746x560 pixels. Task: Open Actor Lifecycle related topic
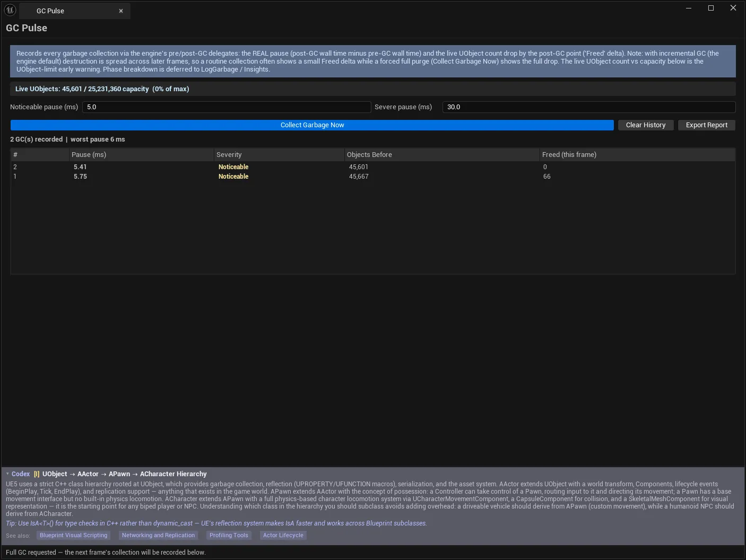[x=283, y=536]
